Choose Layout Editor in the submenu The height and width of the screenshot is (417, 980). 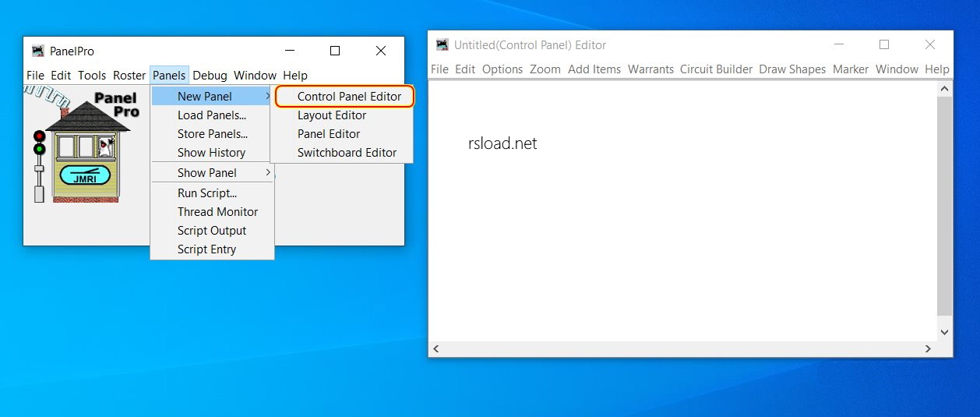(331, 115)
